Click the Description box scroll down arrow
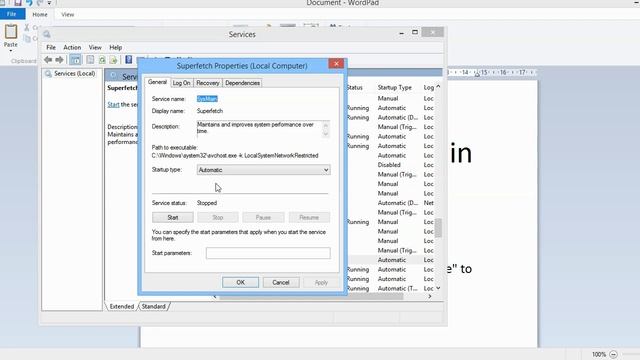 click(326, 134)
